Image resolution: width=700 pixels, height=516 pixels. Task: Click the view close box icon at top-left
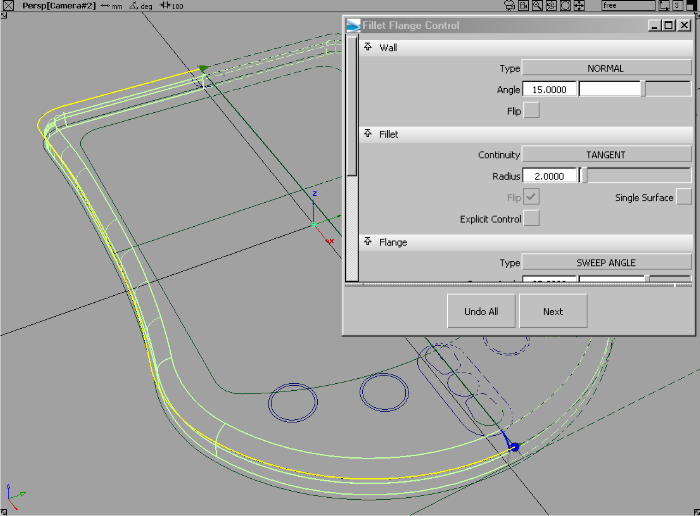coord(8,5)
